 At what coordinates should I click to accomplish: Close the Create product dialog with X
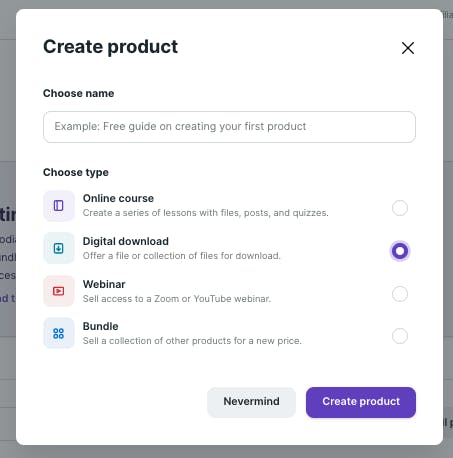pos(408,48)
